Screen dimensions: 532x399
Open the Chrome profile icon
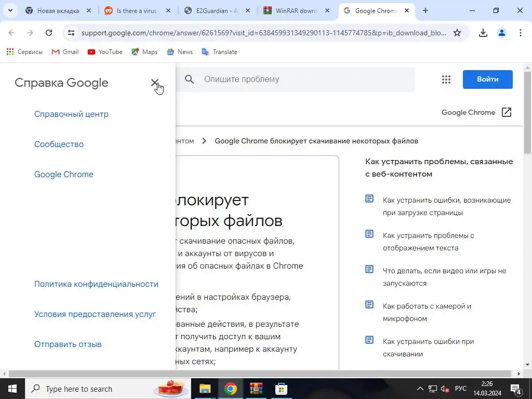pyautogui.click(x=502, y=33)
